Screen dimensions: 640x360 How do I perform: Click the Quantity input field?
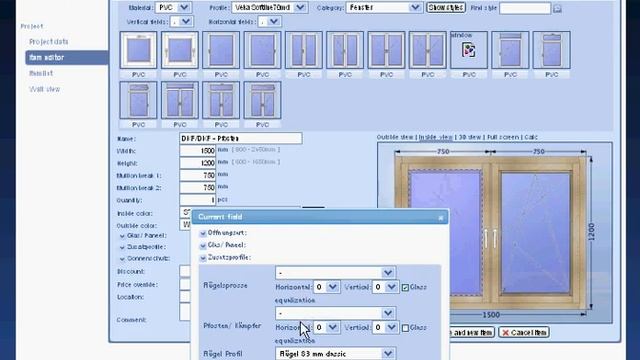[198, 200]
